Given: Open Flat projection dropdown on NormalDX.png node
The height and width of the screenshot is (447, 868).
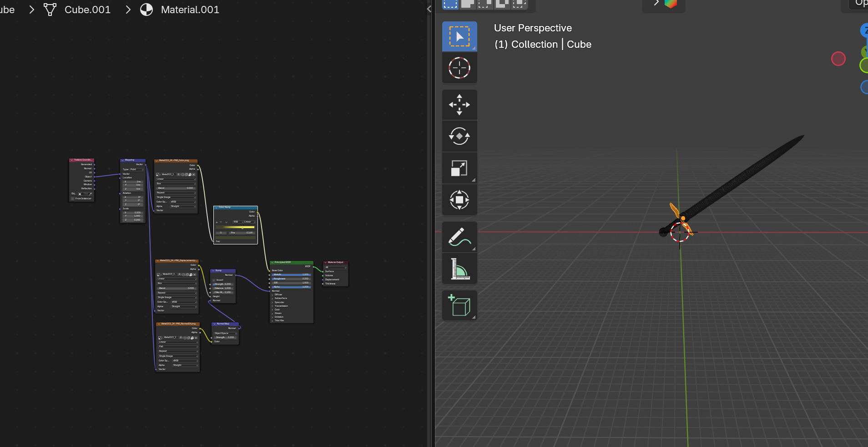Looking at the screenshot, I should tap(178, 346).
